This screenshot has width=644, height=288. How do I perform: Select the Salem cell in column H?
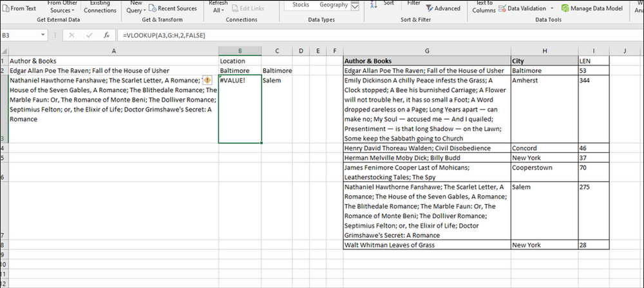pyautogui.click(x=545, y=211)
